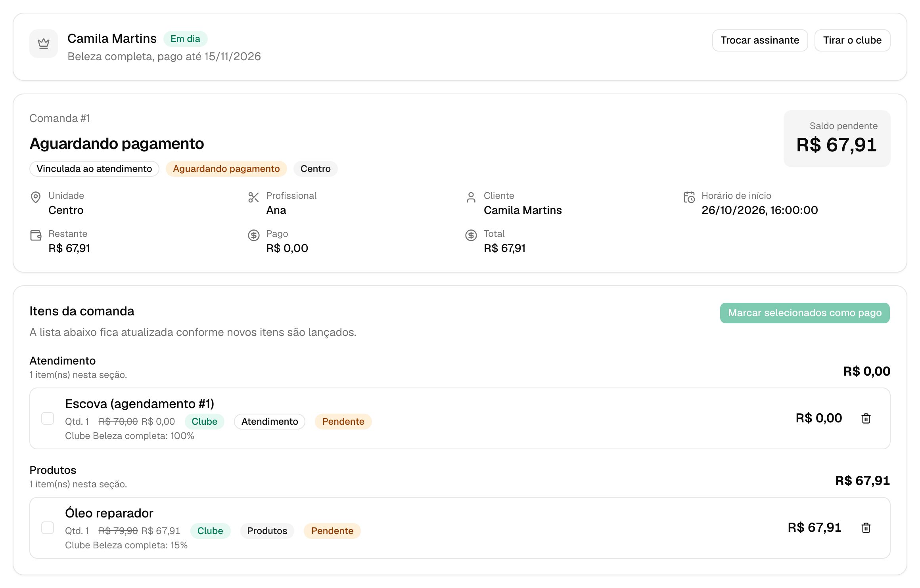Click the 'Óleo reparador' item title
The height and width of the screenshot is (588, 920).
(109, 513)
